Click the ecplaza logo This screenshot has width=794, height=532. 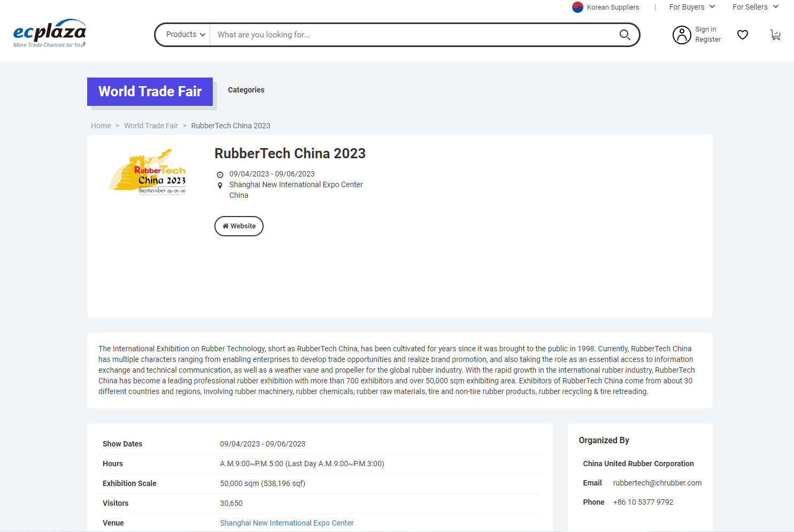(x=50, y=34)
